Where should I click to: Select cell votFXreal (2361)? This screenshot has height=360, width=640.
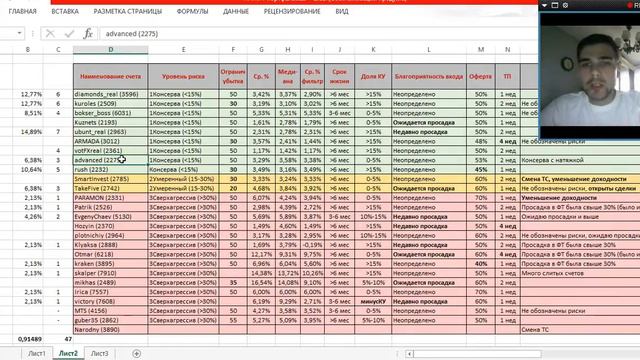111,151
